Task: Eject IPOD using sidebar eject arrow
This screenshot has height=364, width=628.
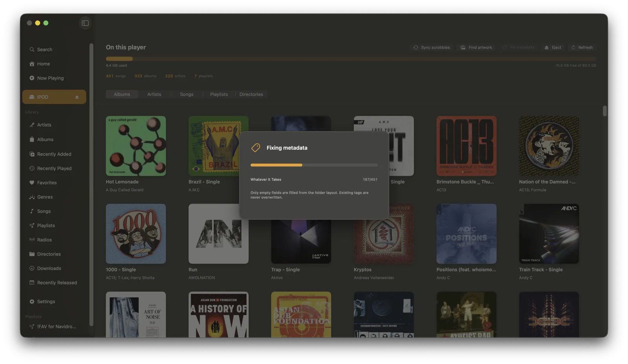Action: pos(77,97)
